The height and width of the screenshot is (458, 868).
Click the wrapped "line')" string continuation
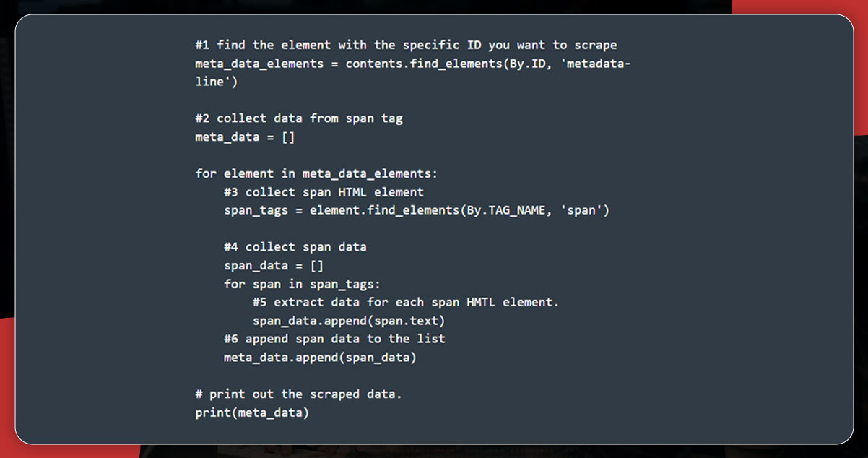(x=217, y=82)
